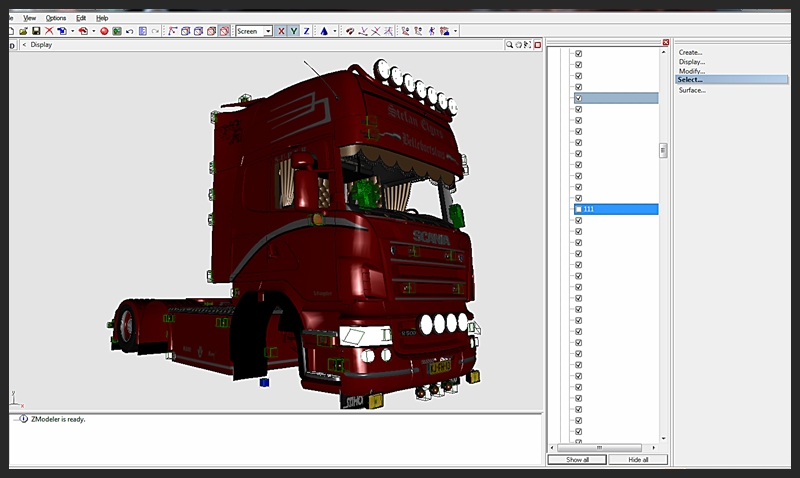Open the Screen coordinate system dropdown
The height and width of the screenshot is (478, 800).
click(268, 31)
